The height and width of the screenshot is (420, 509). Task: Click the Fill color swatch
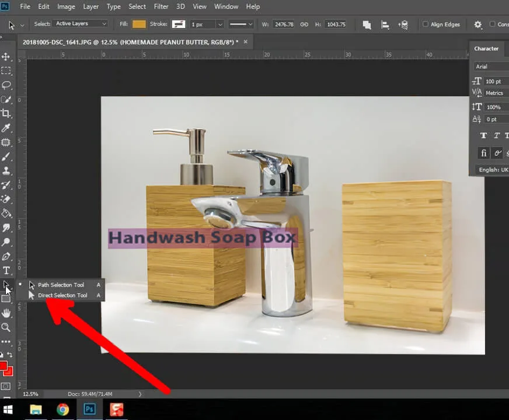140,24
